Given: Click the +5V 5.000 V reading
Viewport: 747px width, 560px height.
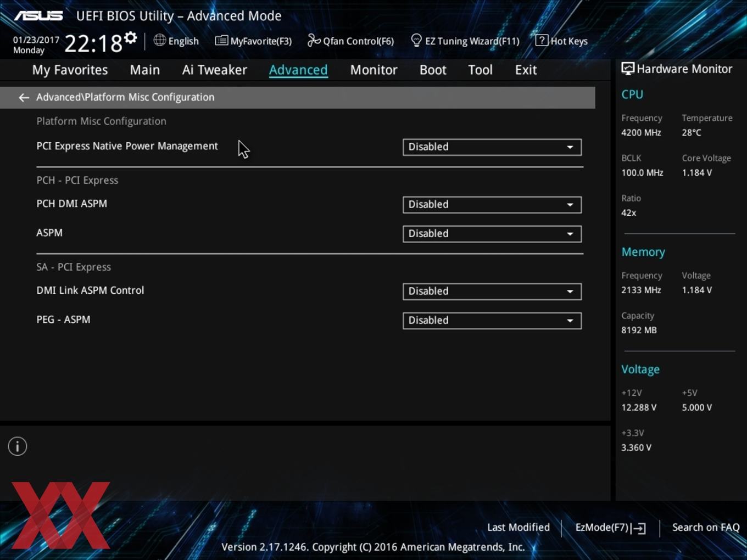Looking at the screenshot, I should click(696, 407).
